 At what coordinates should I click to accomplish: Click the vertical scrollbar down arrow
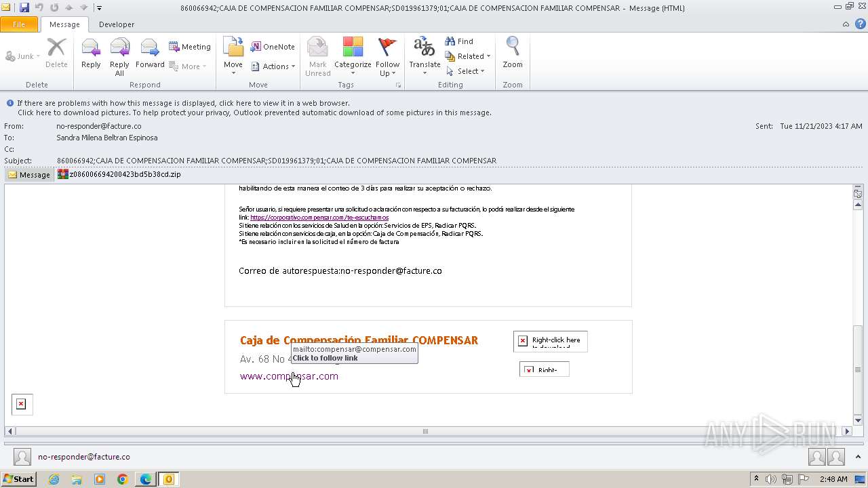858,421
